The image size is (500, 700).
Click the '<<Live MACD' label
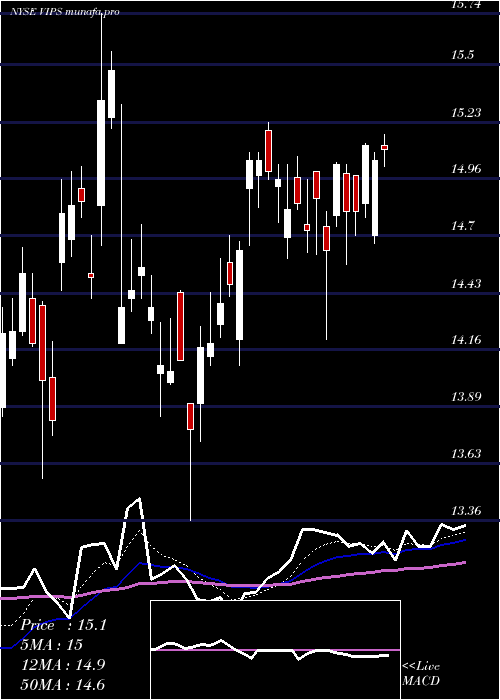click(x=421, y=674)
